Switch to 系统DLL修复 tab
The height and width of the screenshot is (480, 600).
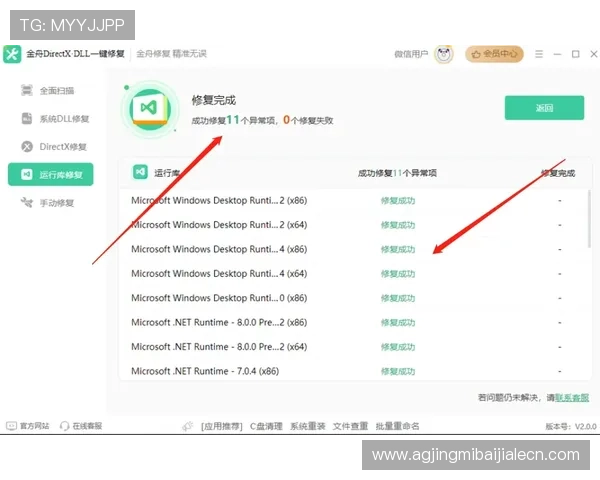pyautogui.click(x=51, y=119)
